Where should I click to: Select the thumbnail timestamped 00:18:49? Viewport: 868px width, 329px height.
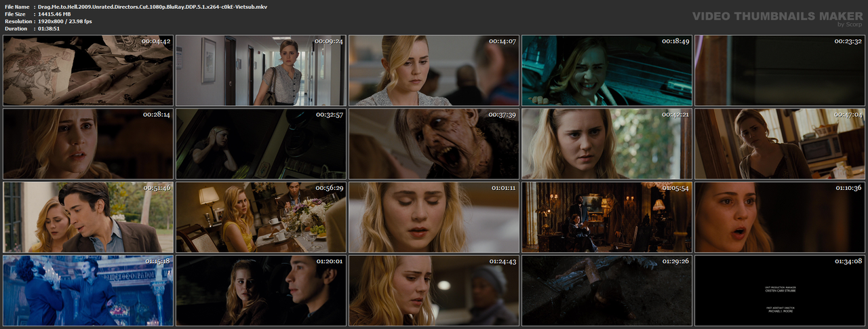pos(607,71)
